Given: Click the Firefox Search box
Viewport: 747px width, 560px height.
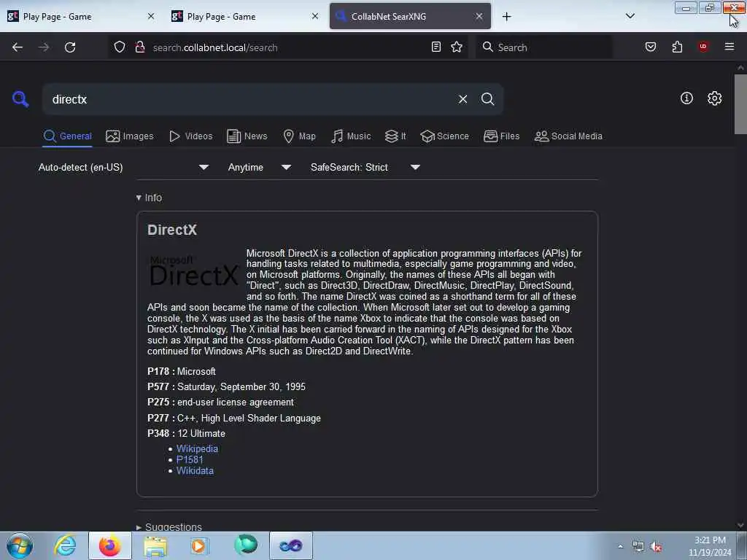Looking at the screenshot, I should tap(543, 47).
